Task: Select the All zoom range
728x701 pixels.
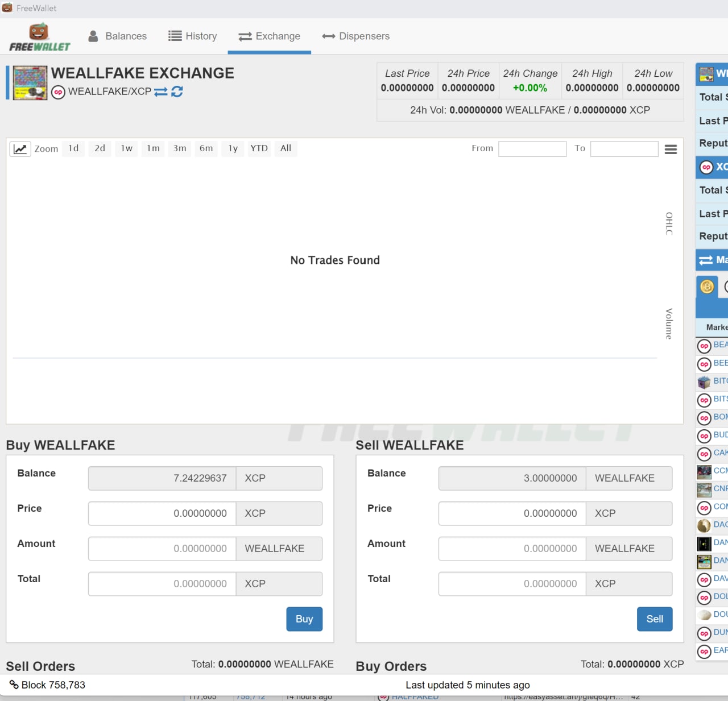Action: point(286,148)
